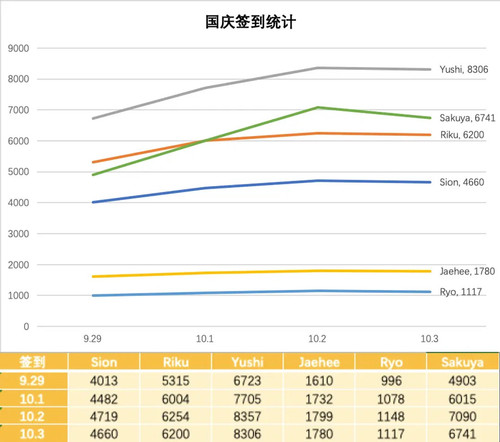Select the Riku column header cell
This screenshot has height=442, width=500.
pyautogui.click(x=176, y=362)
